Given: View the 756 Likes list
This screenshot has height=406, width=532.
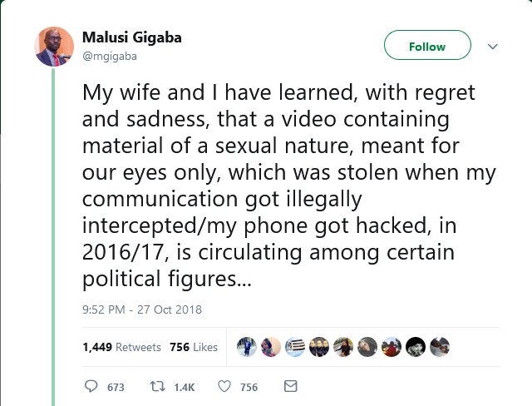Looking at the screenshot, I should [x=194, y=347].
